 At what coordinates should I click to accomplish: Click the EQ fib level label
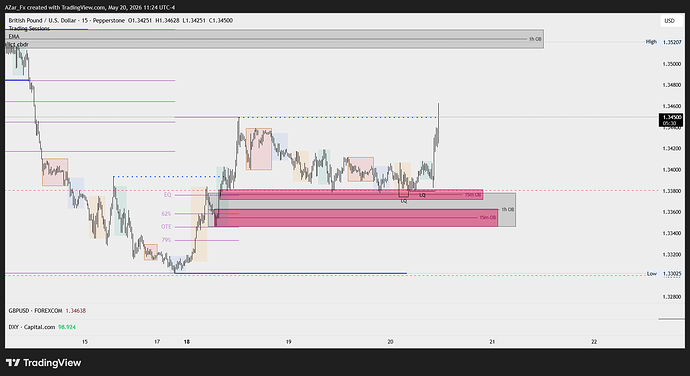coord(168,195)
